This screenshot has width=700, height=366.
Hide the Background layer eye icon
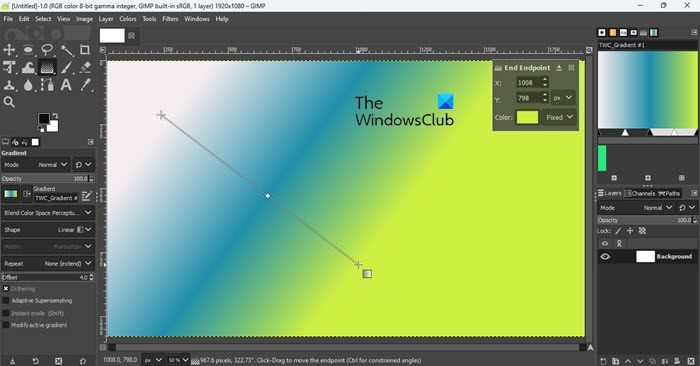(x=605, y=257)
